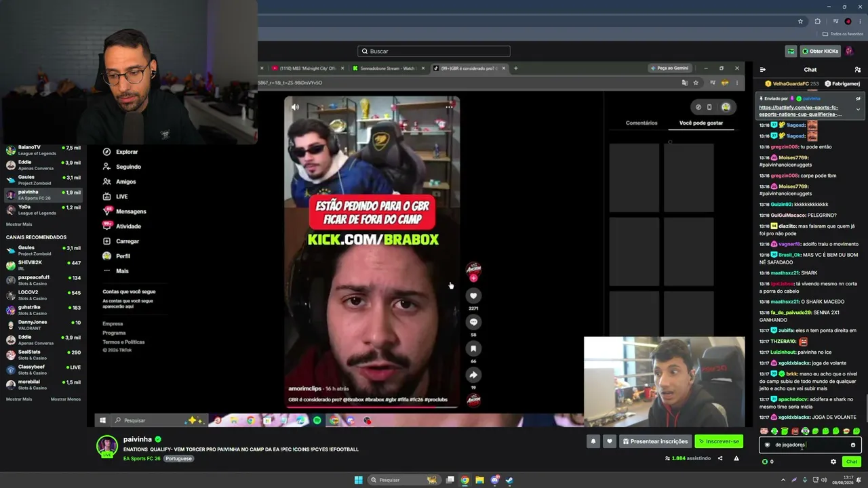The height and width of the screenshot is (488, 868).
Task: Collapse the chat panel with the arrow icon
Action: [x=763, y=70]
